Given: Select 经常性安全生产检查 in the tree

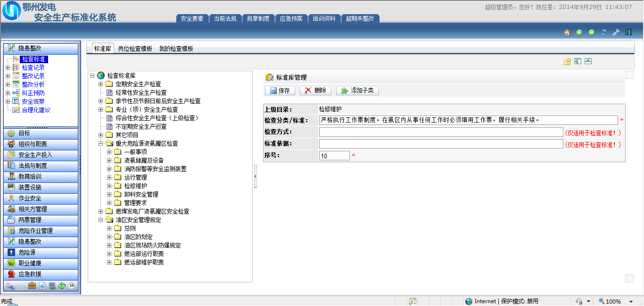Looking at the screenshot, I should point(141,92).
